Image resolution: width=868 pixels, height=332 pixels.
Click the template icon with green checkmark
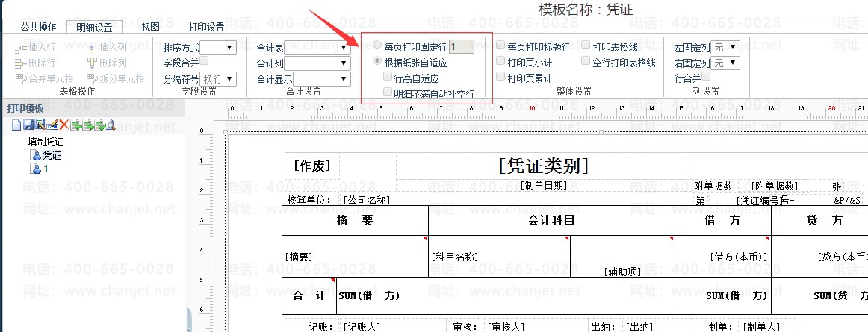pos(100,125)
